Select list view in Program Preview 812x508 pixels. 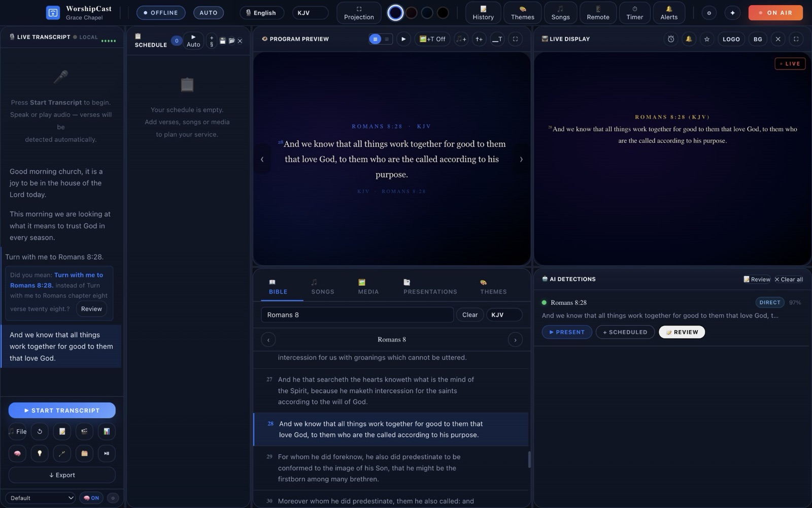[x=375, y=39]
